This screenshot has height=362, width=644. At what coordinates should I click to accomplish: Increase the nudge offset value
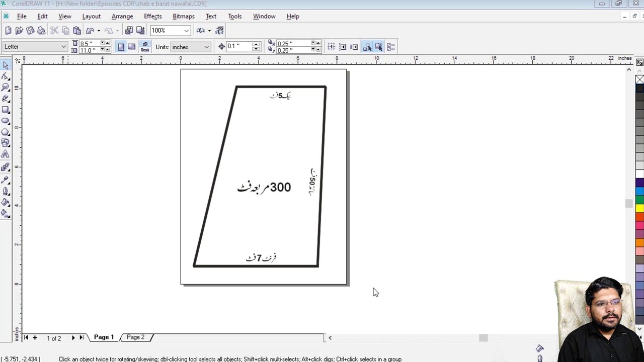(256, 44)
